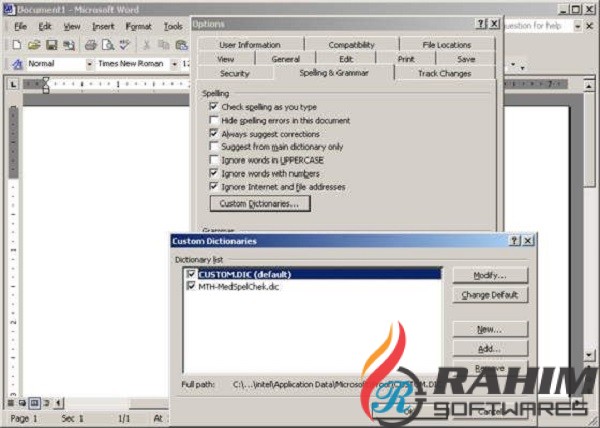Uncheck the MTH-MedSpellChek.dic checkbox
The height and width of the screenshot is (428, 600).
point(191,286)
